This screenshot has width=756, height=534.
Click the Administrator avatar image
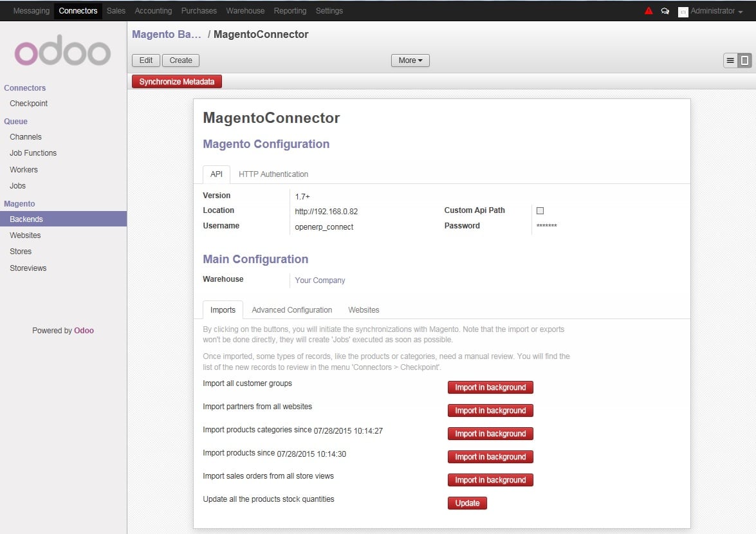683,12
